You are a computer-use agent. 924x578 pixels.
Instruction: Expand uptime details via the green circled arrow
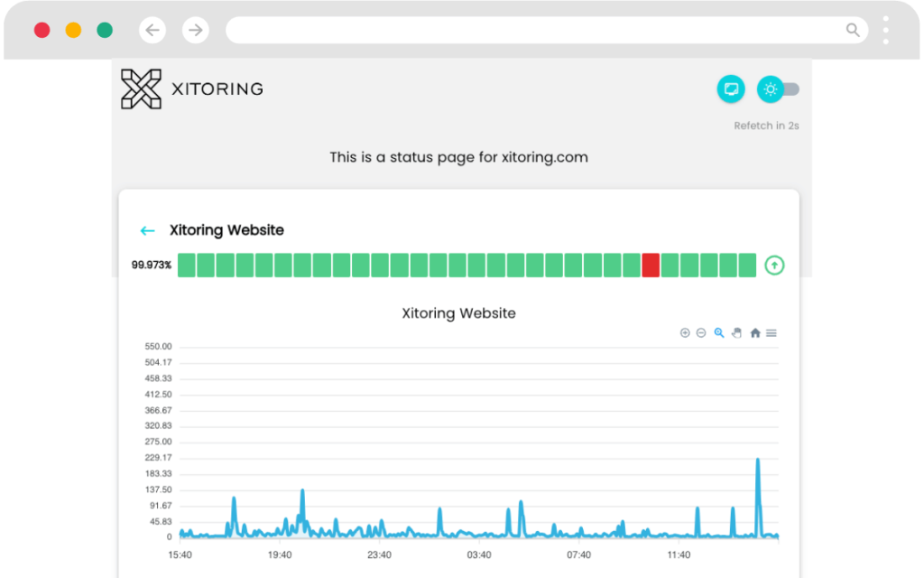tap(774, 265)
